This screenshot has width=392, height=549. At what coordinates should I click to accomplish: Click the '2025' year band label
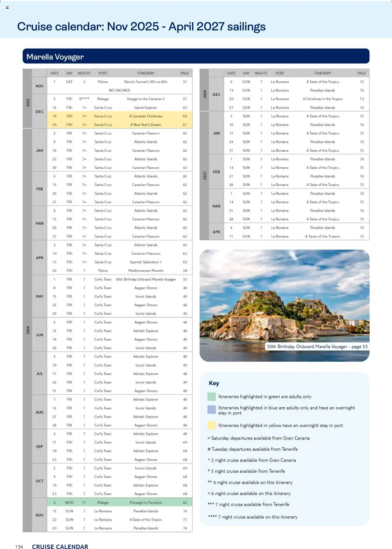click(x=28, y=103)
